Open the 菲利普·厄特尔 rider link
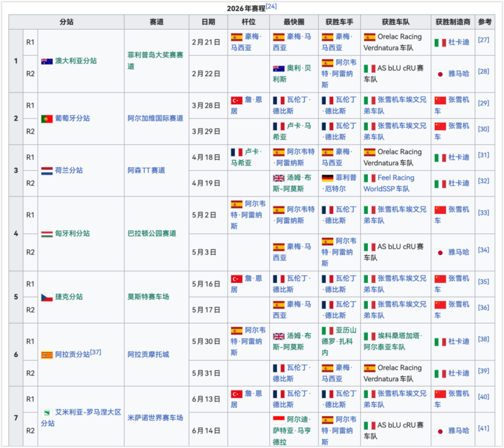Screen dimensions: 504x448 tap(339, 183)
